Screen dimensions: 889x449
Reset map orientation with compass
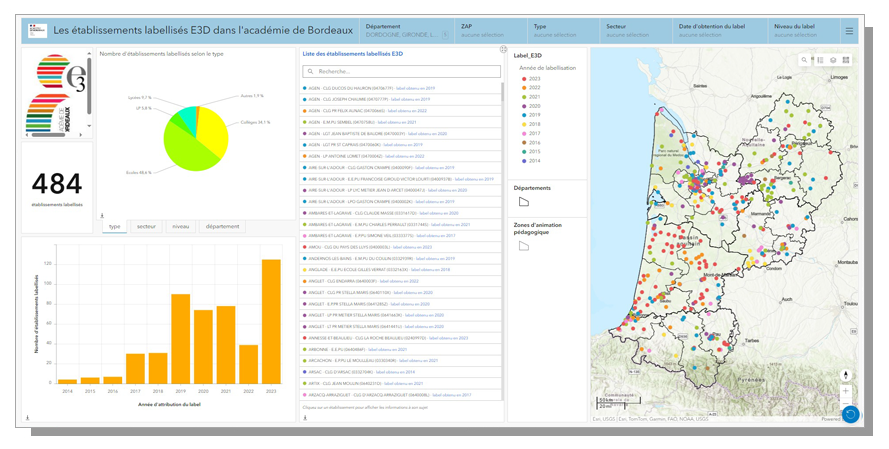847,375
